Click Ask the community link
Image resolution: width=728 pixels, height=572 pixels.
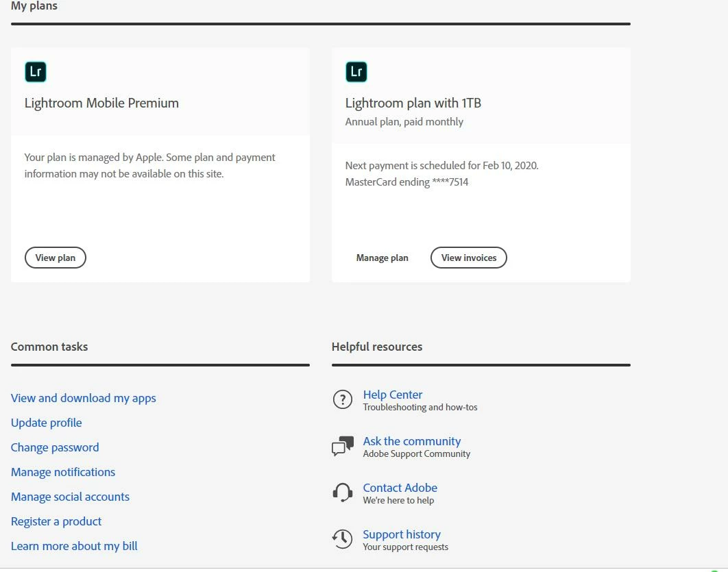tap(412, 441)
